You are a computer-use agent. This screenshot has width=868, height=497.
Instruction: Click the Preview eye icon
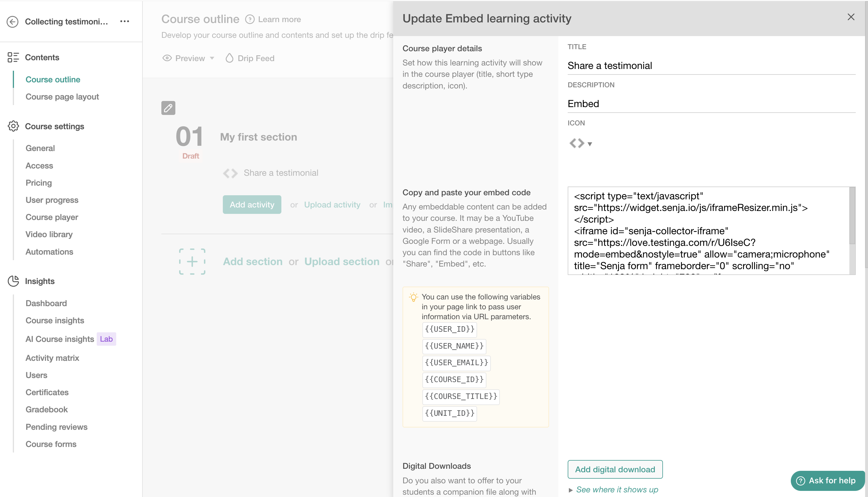pos(167,58)
